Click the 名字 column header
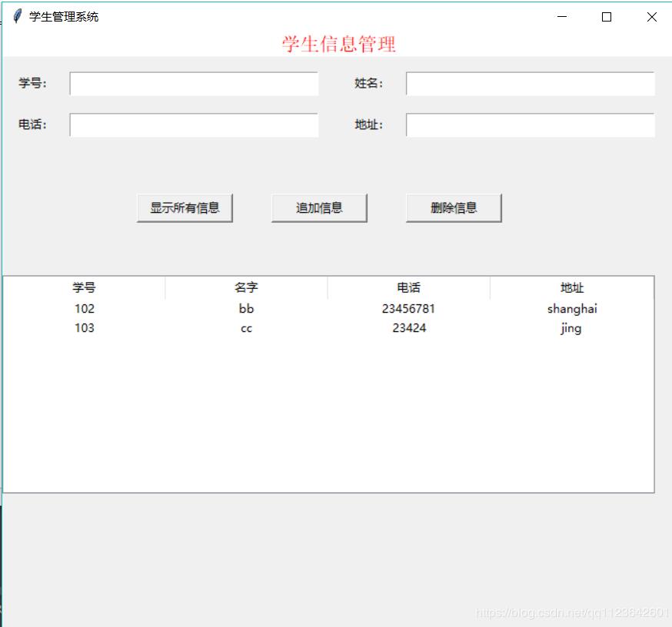 click(246, 287)
